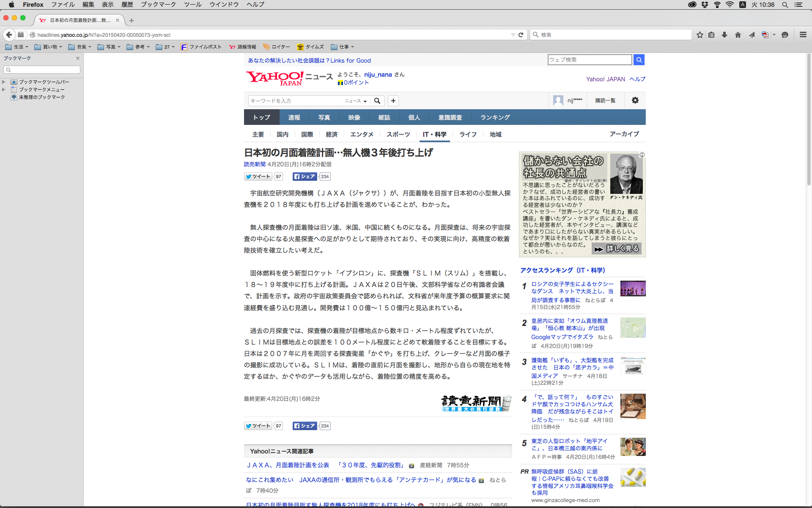Expand the ブックマークメニュー tree item
Viewport: 812px width, 508px height.
pos(4,90)
